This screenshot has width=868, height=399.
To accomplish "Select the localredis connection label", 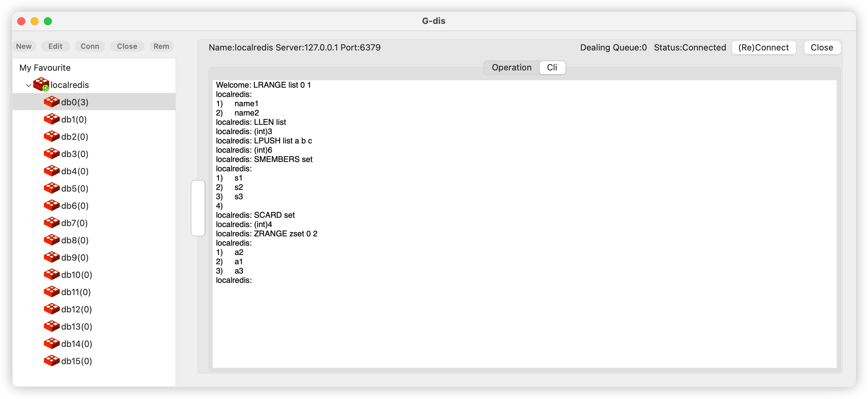I will click(70, 85).
